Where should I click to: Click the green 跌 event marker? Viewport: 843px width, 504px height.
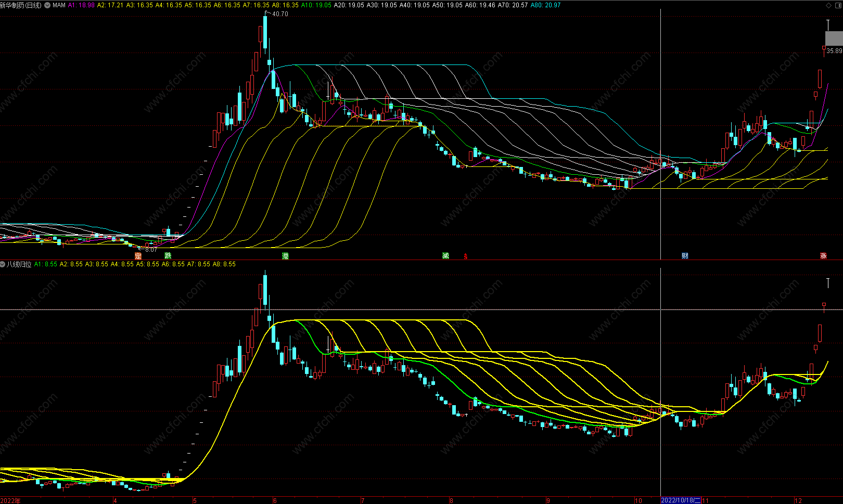(168, 255)
